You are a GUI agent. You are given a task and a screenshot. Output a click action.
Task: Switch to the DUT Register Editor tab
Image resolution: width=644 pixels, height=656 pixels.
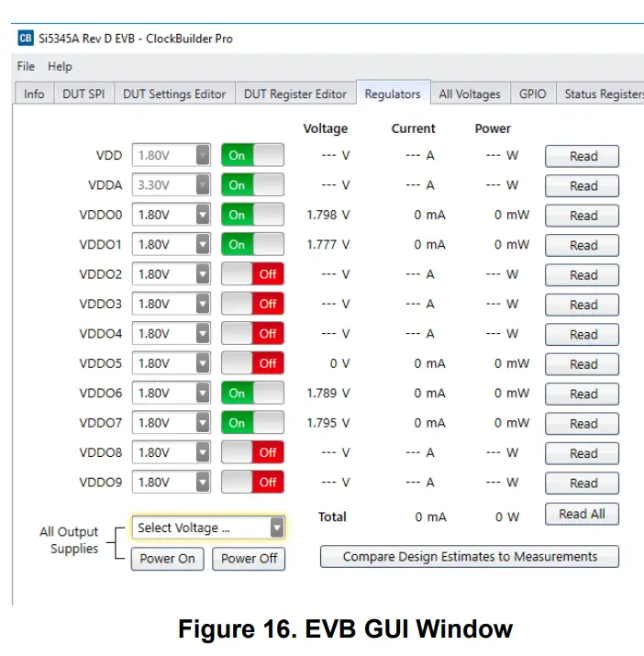point(295,94)
